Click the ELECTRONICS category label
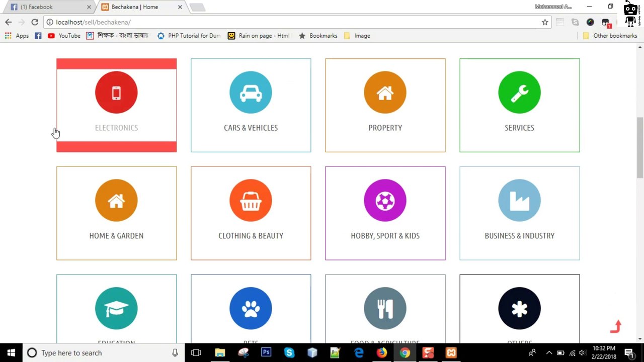644x362 pixels. [x=116, y=128]
